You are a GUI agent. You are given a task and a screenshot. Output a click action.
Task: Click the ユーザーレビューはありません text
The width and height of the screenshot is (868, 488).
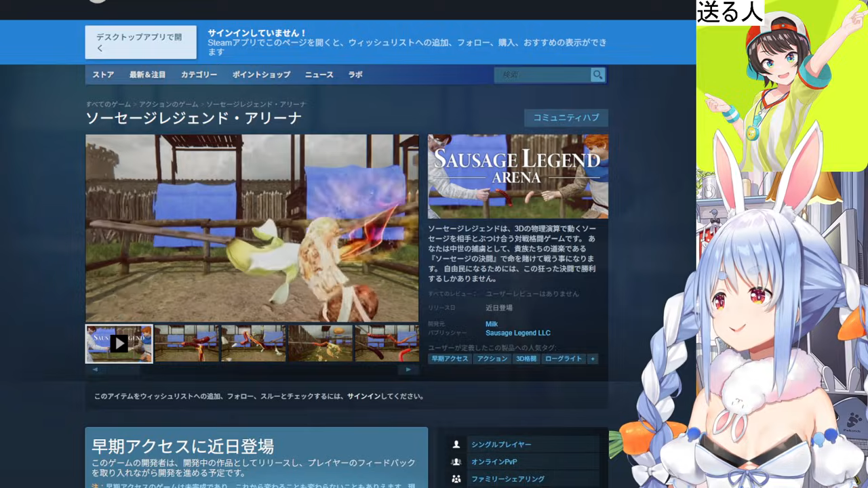click(x=532, y=294)
